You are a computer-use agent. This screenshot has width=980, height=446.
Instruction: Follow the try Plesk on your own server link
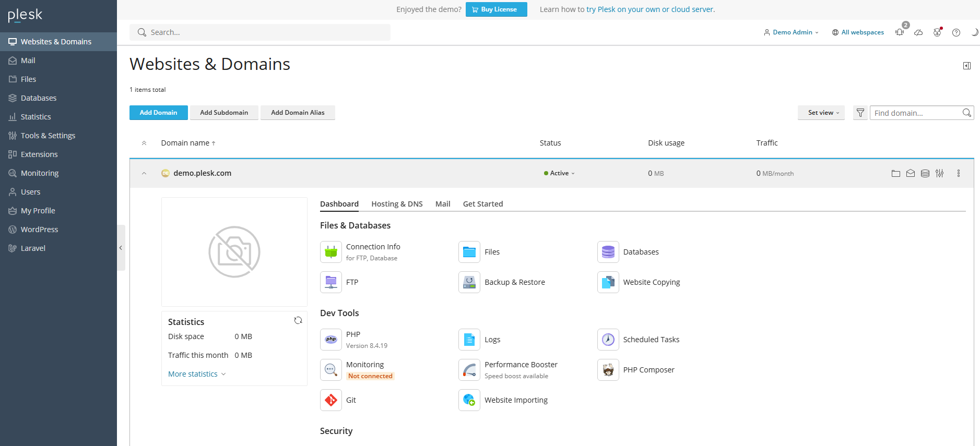point(651,9)
